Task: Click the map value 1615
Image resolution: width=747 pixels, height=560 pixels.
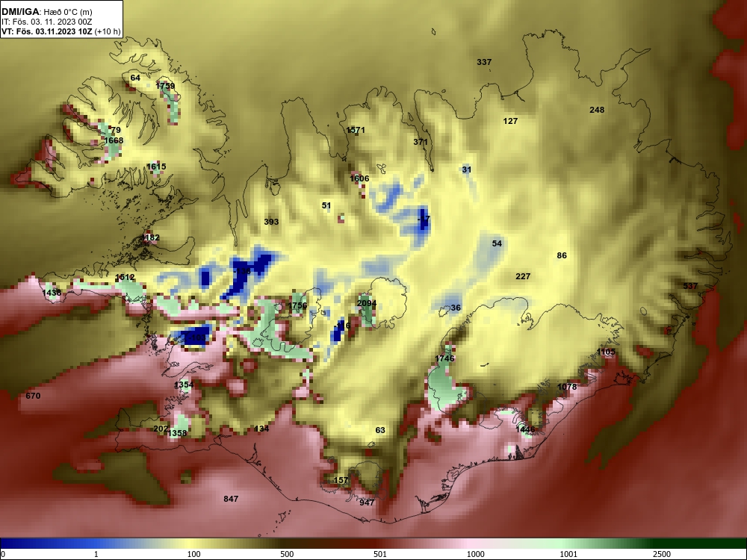Action: 156,167
